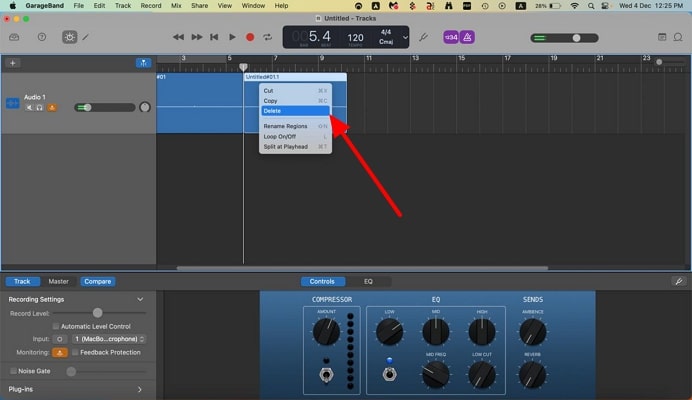692x400 pixels.
Task: Click the Sends Ambience knob
Action: pos(533,332)
